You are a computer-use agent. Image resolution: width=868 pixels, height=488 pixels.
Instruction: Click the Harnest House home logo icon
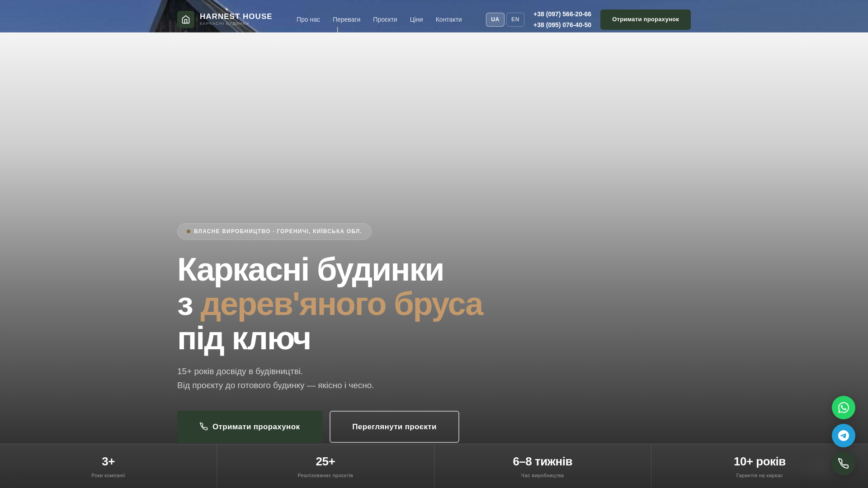186,19
